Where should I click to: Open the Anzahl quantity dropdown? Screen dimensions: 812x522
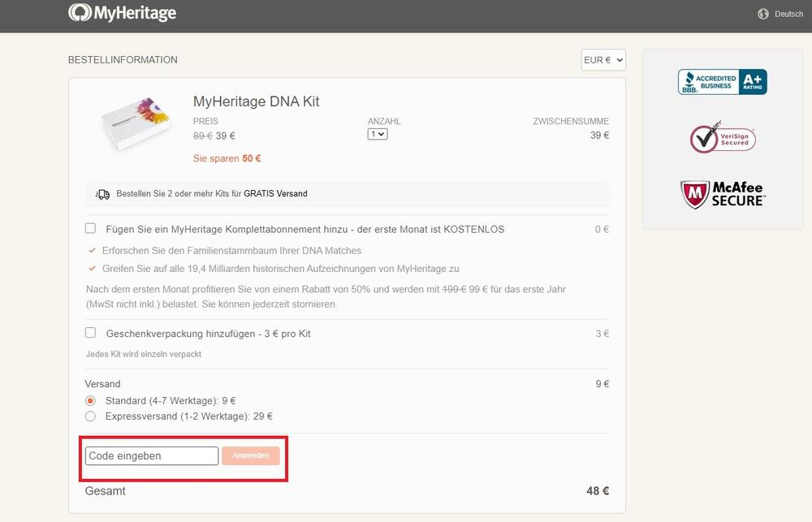(x=378, y=134)
